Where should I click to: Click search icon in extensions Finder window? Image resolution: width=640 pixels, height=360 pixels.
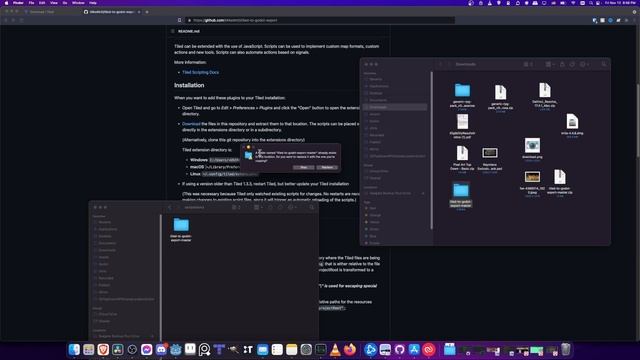point(312,207)
